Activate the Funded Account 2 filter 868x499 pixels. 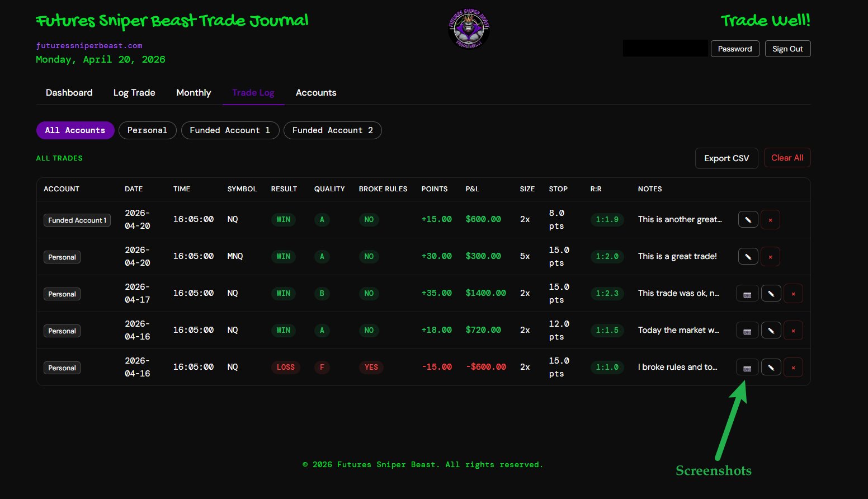tap(332, 130)
